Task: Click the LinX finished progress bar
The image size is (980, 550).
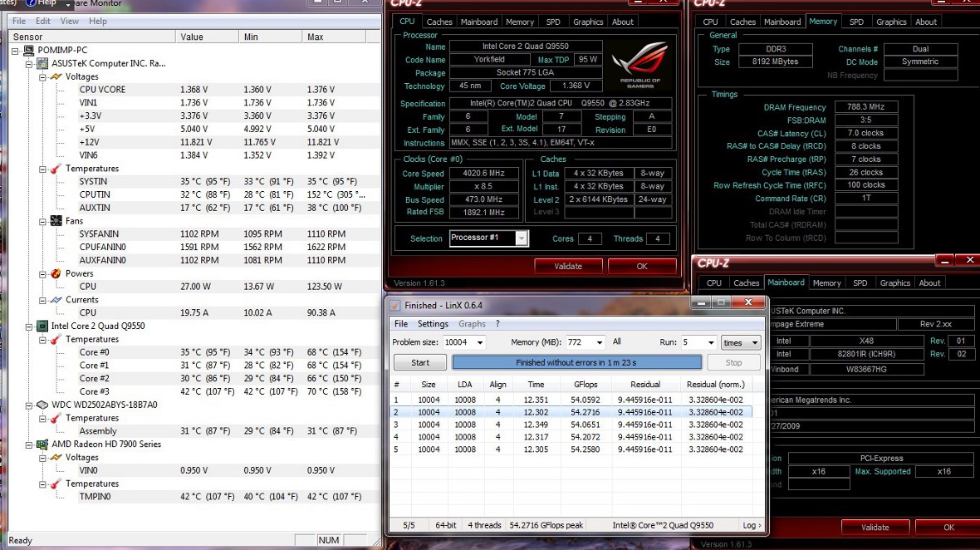Action: 576,363
